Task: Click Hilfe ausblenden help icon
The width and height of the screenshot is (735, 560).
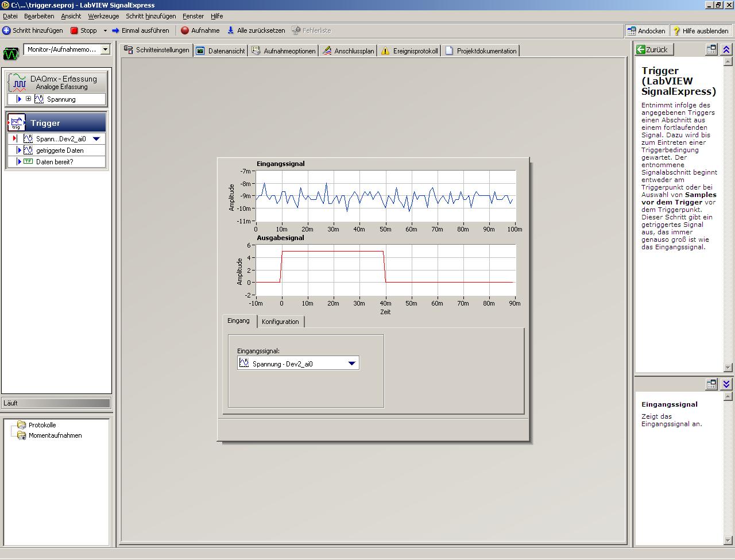Action: pyautogui.click(x=676, y=31)
